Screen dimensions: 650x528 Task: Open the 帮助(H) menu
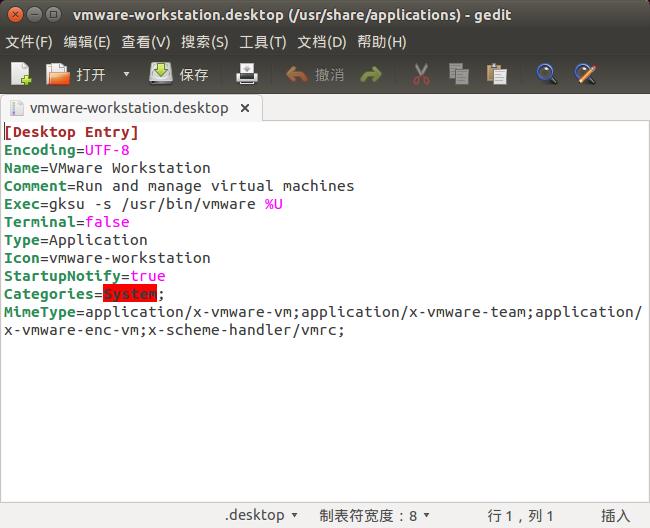[x=382, y=42]
